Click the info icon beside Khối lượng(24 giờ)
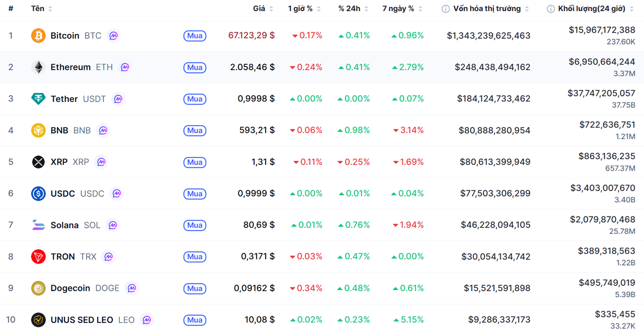Screen dimensions: 644x334 tap(551, 9)
